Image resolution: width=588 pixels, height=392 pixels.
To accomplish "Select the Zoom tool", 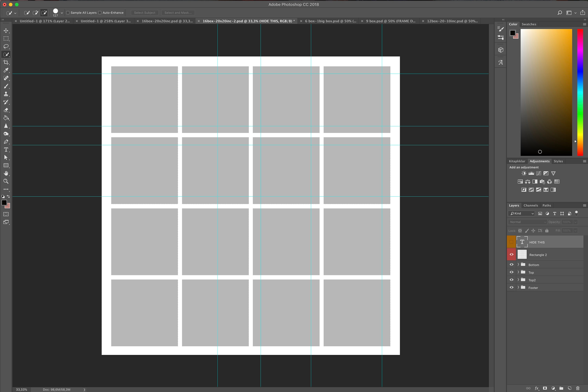I will 6,181.
